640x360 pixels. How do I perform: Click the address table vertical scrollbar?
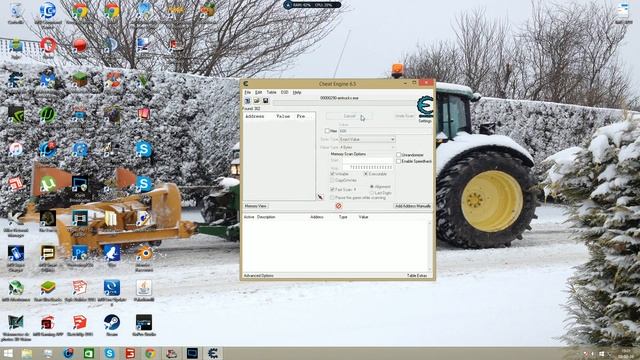coord(429,246)
